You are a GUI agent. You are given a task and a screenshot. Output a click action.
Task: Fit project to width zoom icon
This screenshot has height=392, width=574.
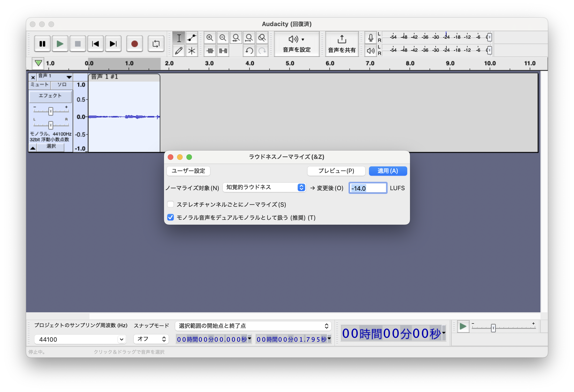249,38
